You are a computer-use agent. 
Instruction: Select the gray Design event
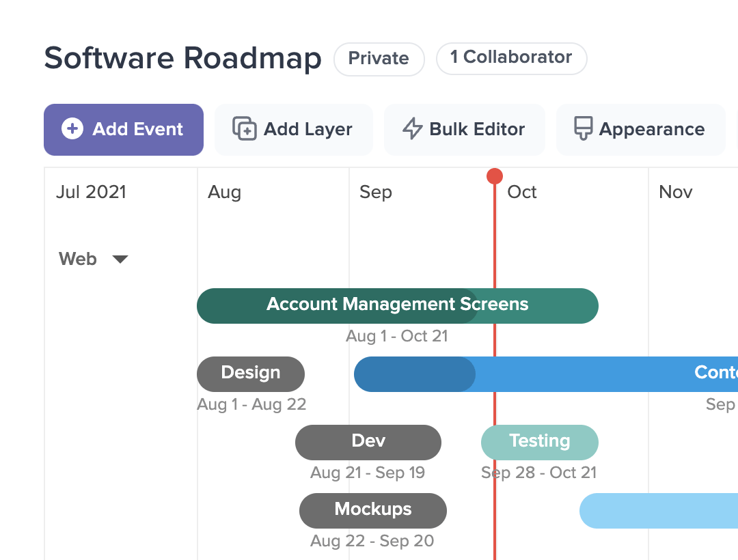coord(251,374)
